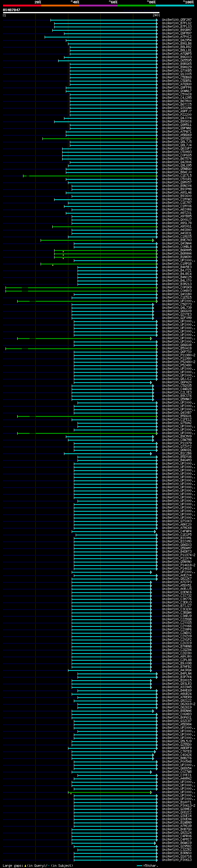Click the orange ~40% identity legend segment
197x868 pixels.
click(x=60, y=6)
